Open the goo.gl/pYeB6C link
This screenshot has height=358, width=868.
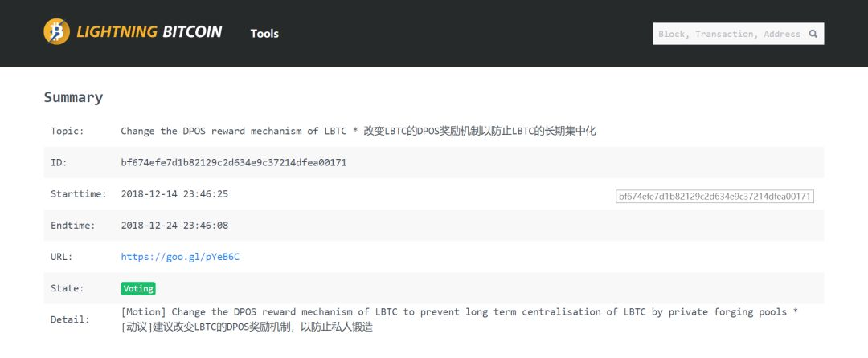click(180, 257)
